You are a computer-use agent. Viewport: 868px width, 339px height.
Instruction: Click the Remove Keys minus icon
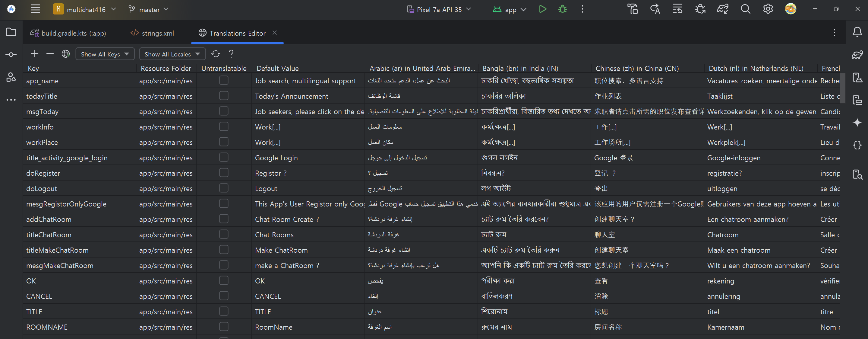50,54
